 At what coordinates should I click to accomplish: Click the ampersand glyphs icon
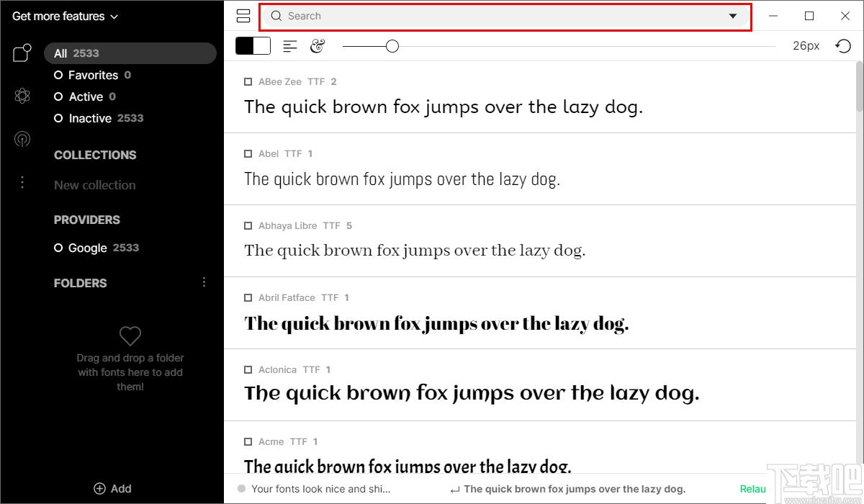pyautogui.click(x=318, y=46)
